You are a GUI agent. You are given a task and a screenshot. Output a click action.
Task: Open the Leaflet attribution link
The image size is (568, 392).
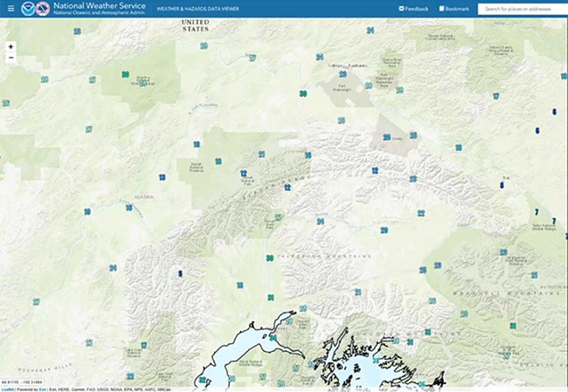click(7, 389)
